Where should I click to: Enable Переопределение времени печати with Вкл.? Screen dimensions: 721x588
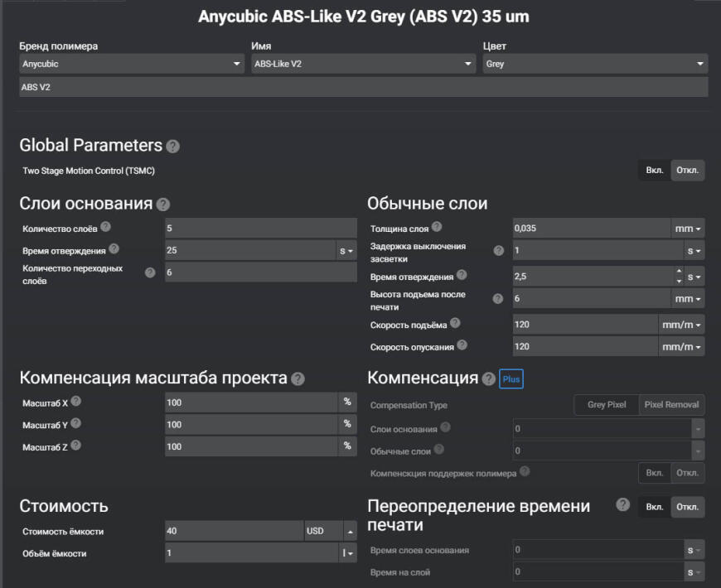coord(654,507)
